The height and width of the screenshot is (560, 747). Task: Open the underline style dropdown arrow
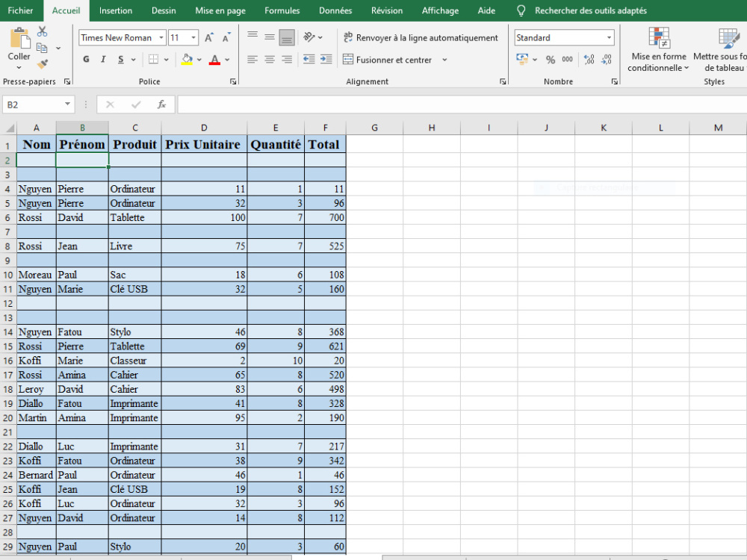pyautogui.click(x=134, y=60)
